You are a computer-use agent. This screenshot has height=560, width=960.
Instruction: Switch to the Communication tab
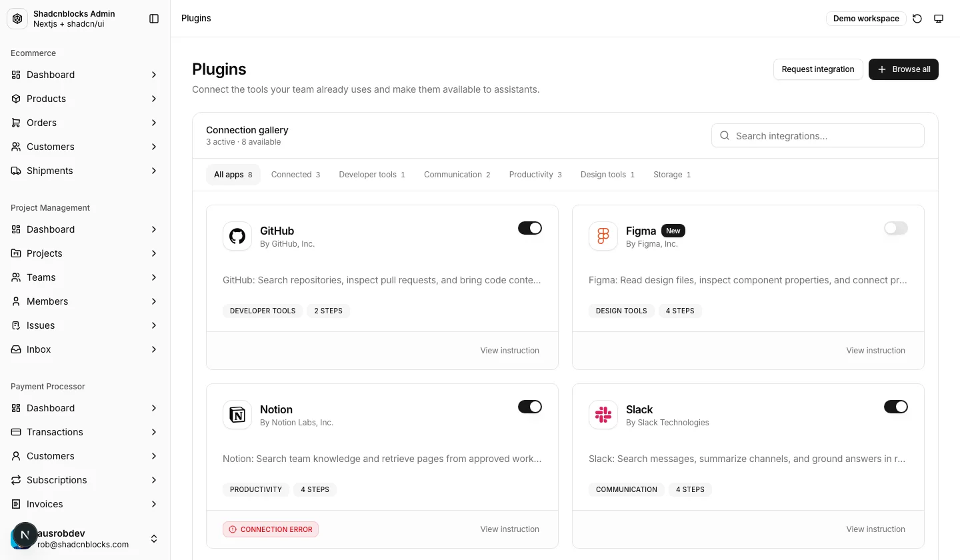coord(457,175)
